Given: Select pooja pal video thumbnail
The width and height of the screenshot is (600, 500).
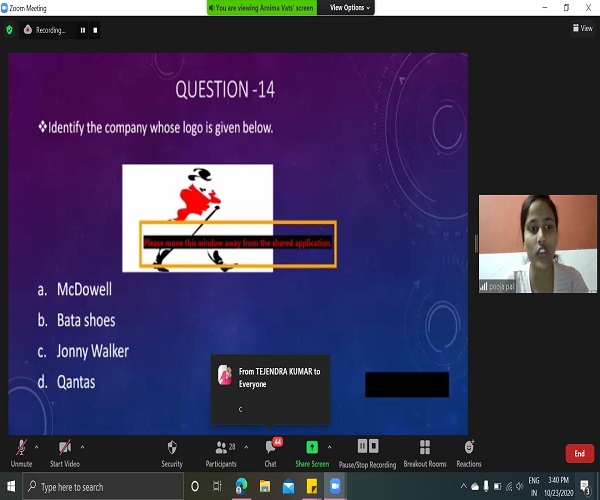Looking at the screenshot, I should [x=538, y=244].
